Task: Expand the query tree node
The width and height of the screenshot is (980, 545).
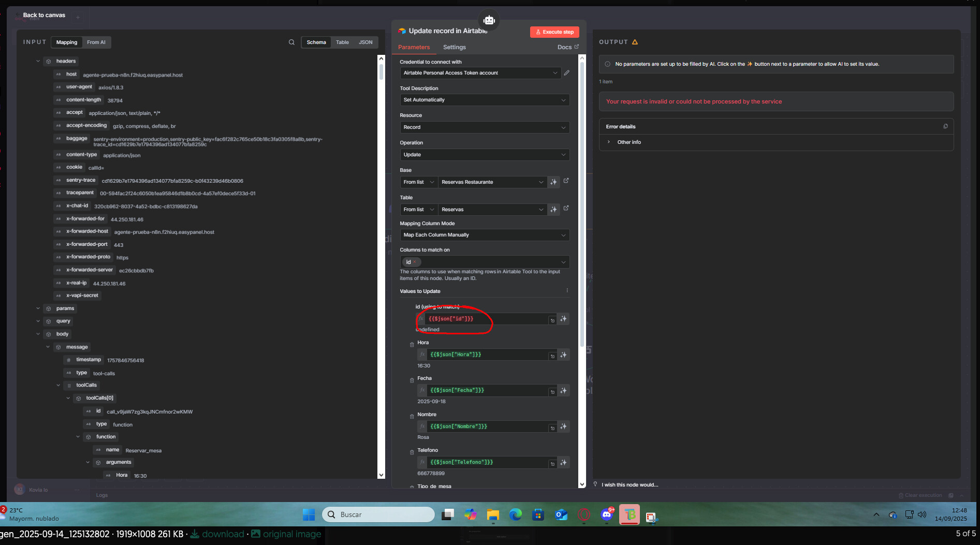Action: tap(38, 321)
